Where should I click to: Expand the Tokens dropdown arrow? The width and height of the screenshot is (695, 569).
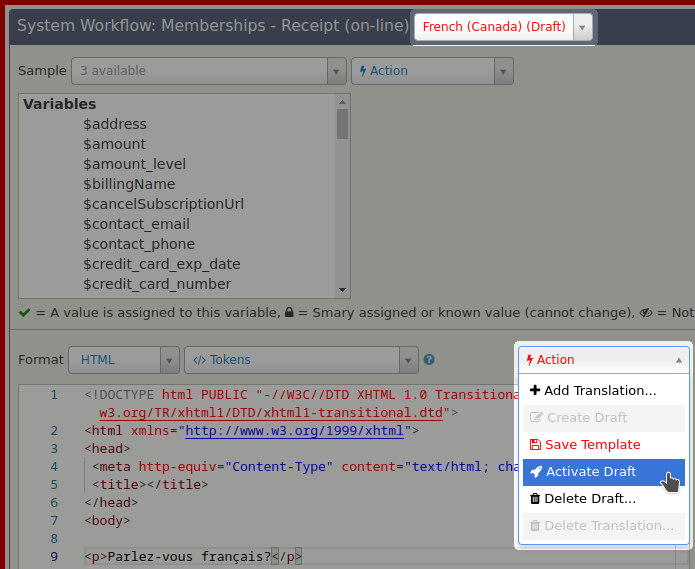point(408,360)
